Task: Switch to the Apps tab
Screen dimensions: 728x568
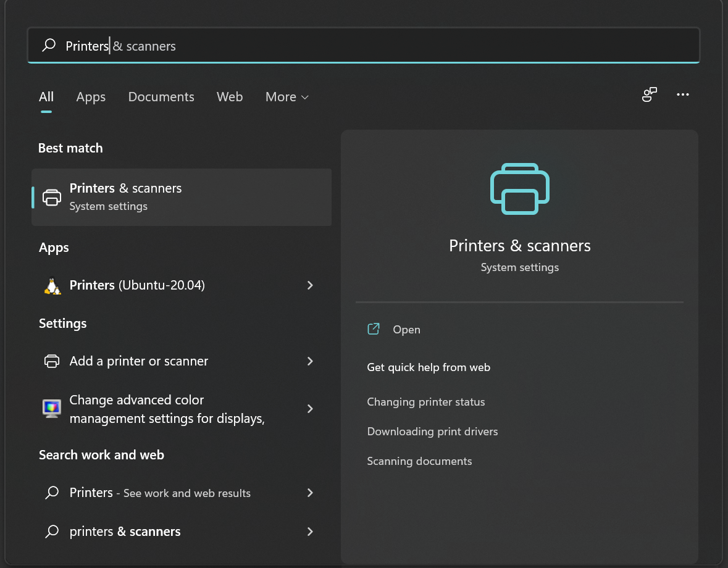Action: 91,96
